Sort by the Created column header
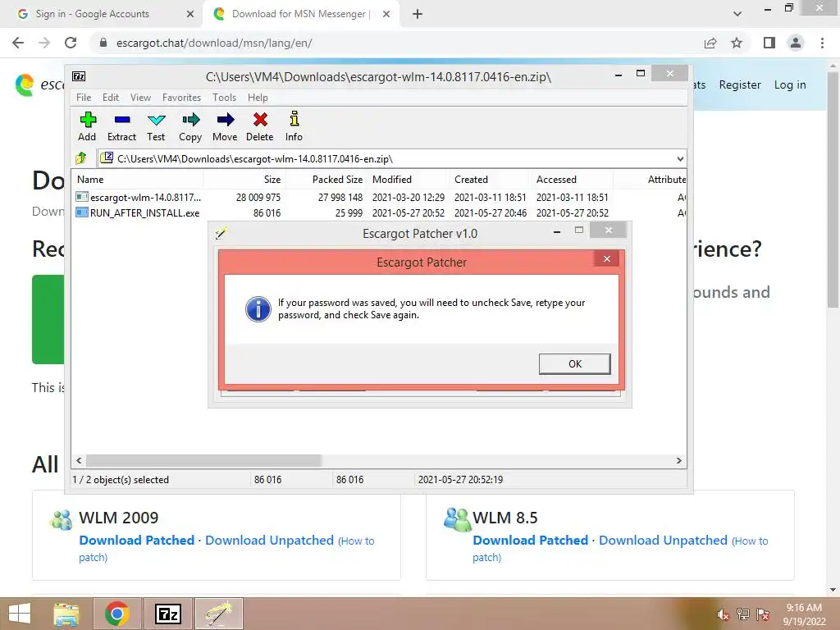 click(x=490, y=180)
